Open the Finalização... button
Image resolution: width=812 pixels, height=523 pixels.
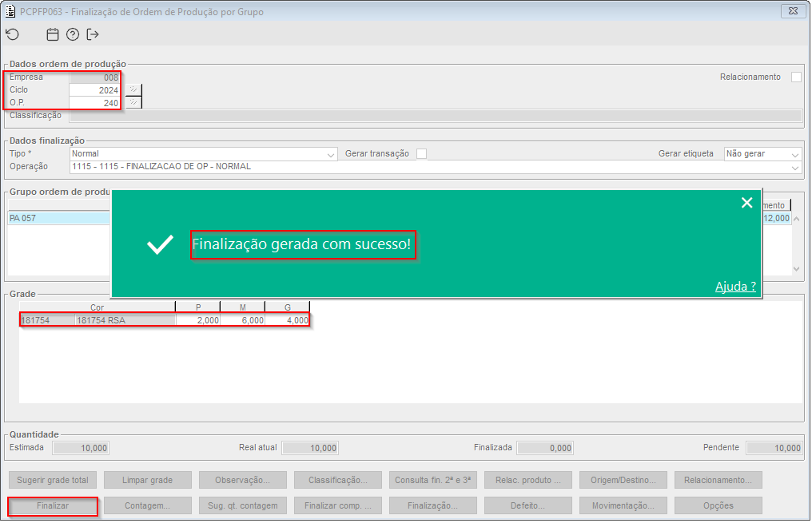(x=433, y=505)
